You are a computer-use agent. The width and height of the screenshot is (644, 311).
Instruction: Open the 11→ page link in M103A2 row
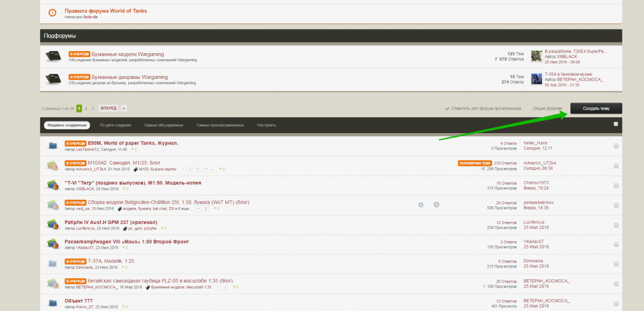[x=208, y=169]
